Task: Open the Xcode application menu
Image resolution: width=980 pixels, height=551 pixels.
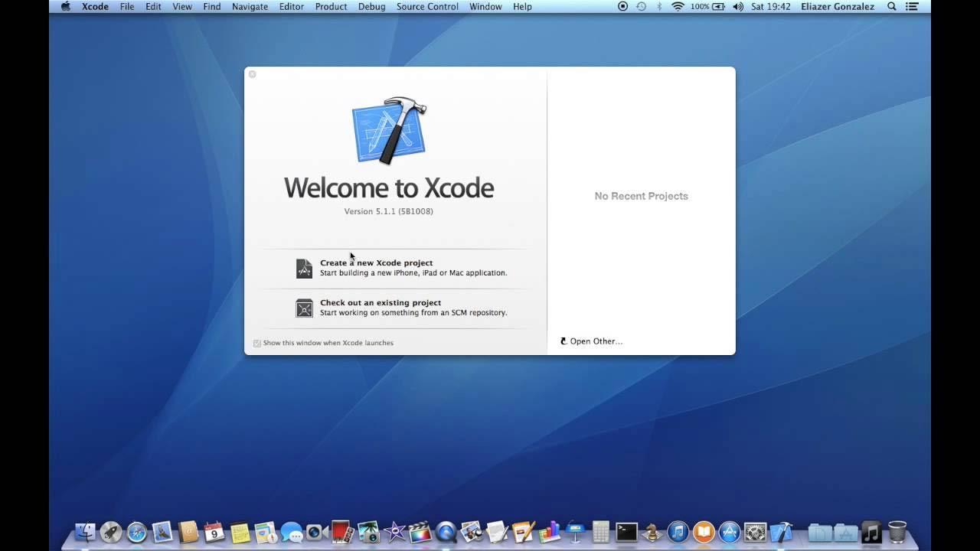Action: click(x=95, y=6)
